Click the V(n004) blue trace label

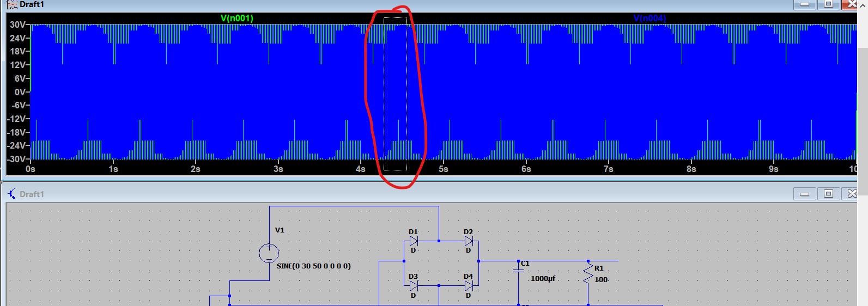coord(650,18)
